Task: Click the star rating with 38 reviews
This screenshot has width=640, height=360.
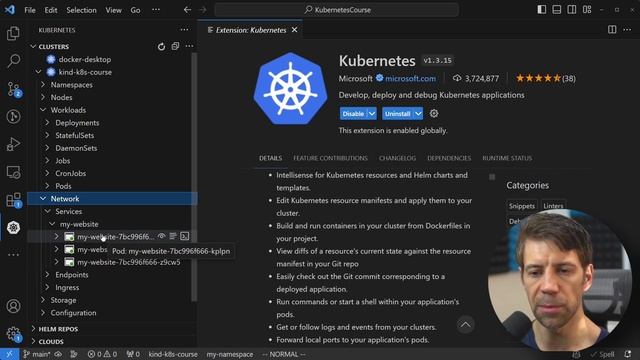Action: tap(545, 78)
